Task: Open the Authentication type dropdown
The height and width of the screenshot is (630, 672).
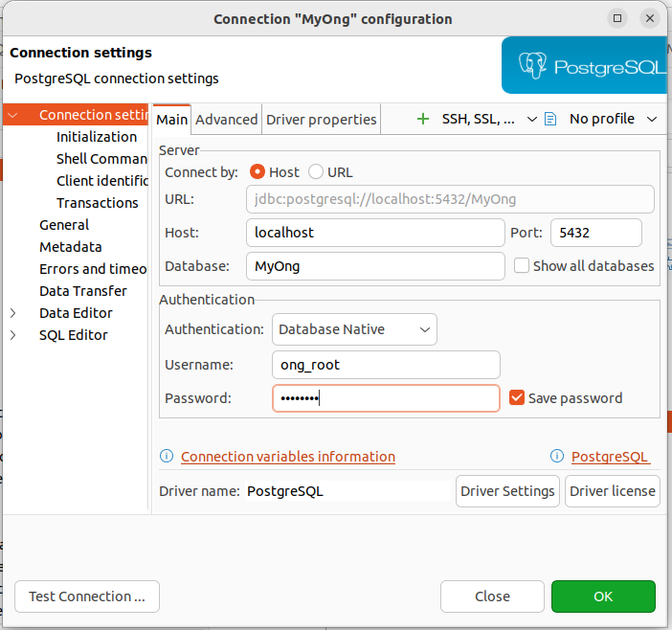Action: [x=354, y=329]
